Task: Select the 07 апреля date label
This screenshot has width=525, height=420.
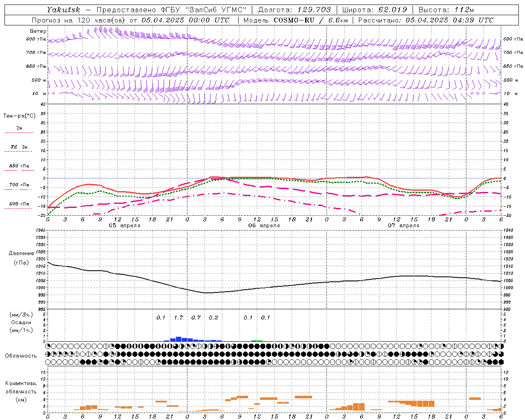Action: 404,226
